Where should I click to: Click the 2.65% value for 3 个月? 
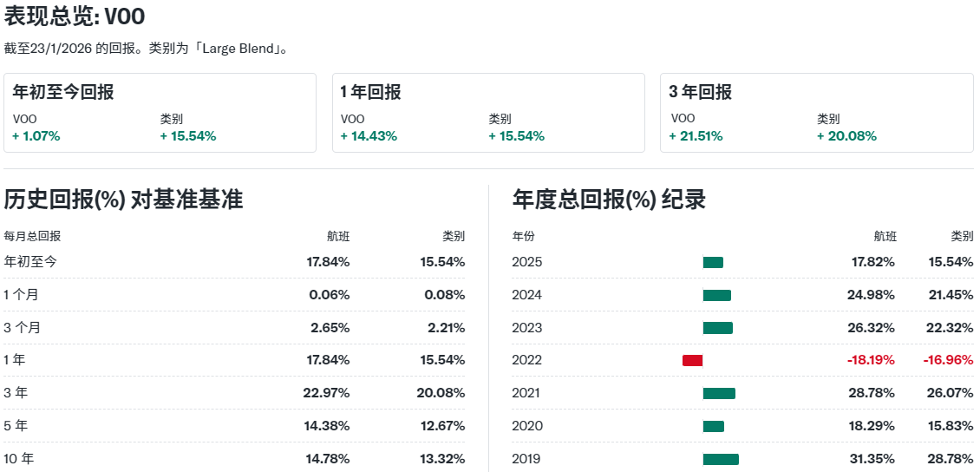(x=330, y=328)
